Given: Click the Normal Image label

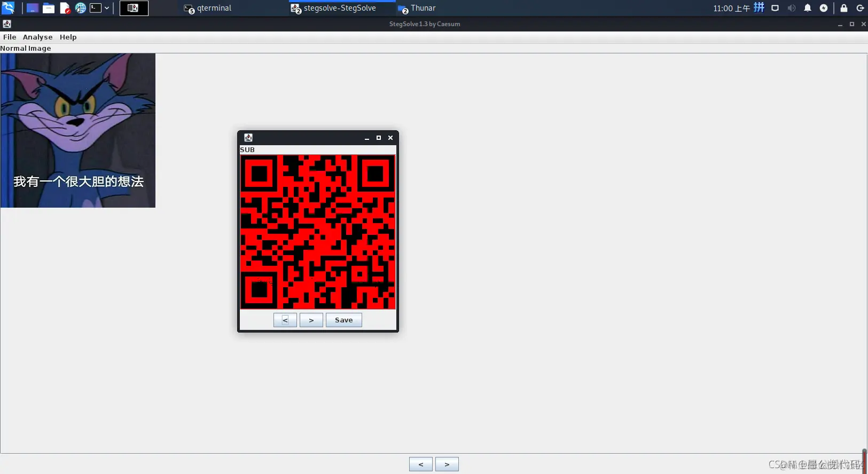Looking at the screenshot, I should [26, 48].
